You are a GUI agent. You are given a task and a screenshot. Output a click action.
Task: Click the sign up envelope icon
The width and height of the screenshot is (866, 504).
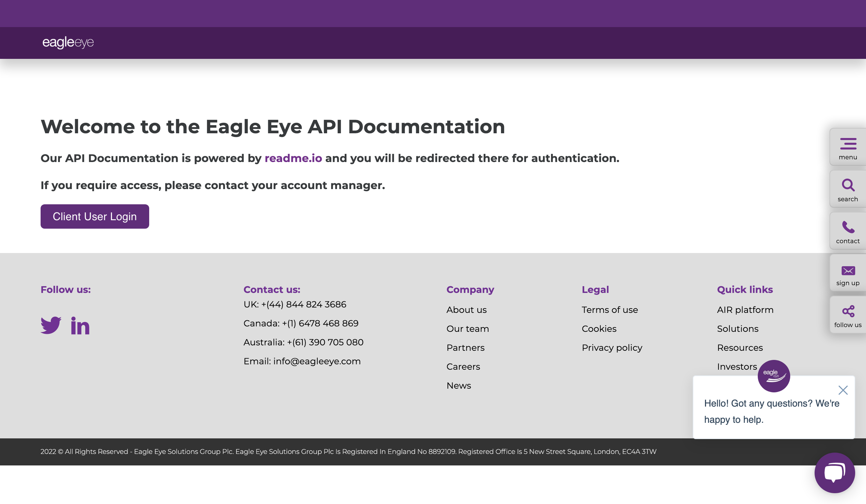(848, 271)
